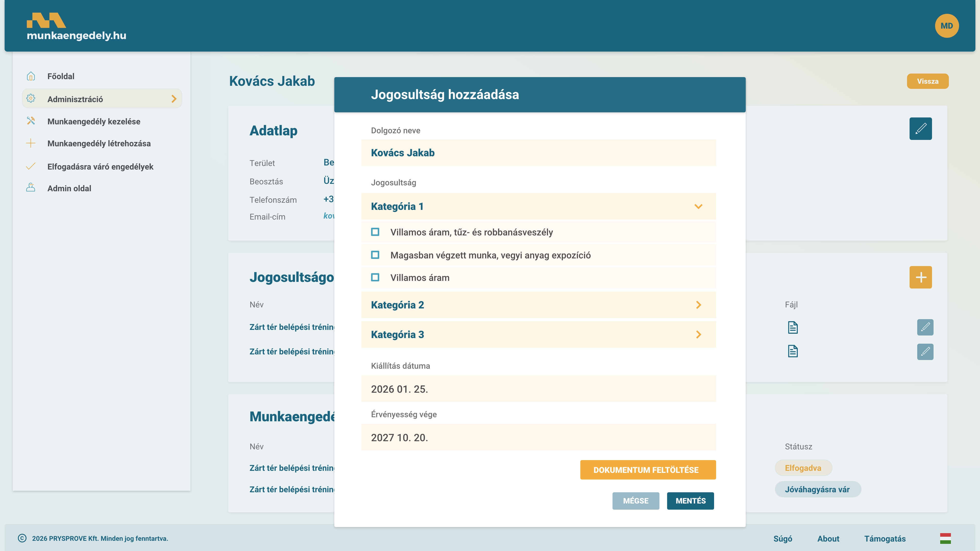Click the second row's pencil edit icon
The height and width of the screenshot is (551, 980).
click(x=925, y=352)
